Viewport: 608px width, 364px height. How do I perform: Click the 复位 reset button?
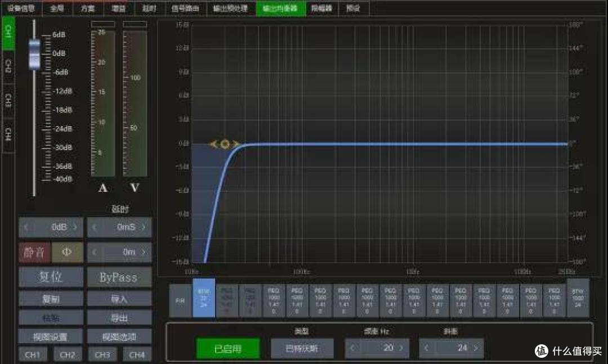[x=51, y=277]
